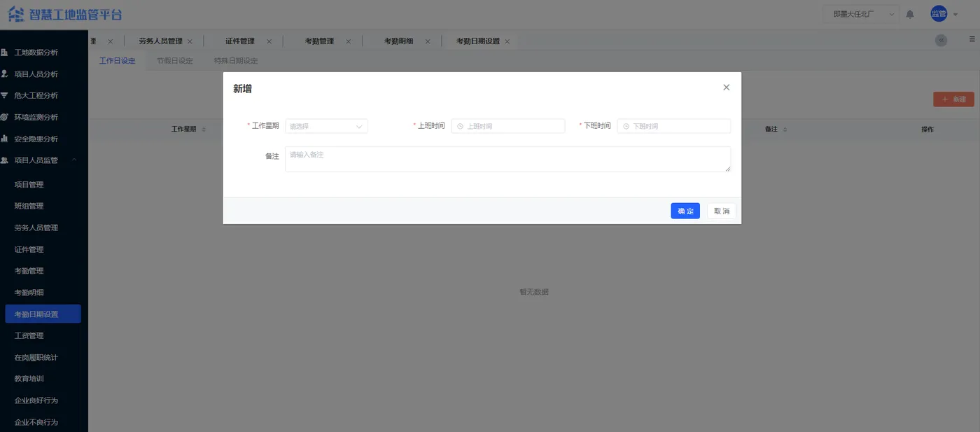Click the 危大工程分析 sidebar icon
This screenshot has height=432, width=980.
pos(4,95)
